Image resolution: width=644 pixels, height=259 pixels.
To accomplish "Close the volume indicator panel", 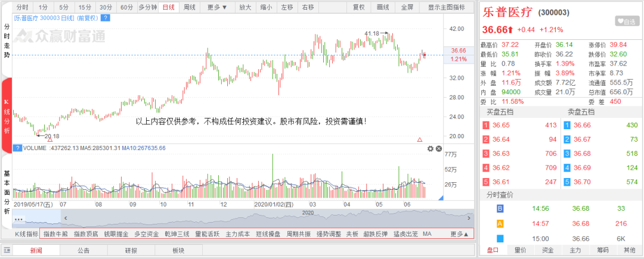I will pos(439,149).
